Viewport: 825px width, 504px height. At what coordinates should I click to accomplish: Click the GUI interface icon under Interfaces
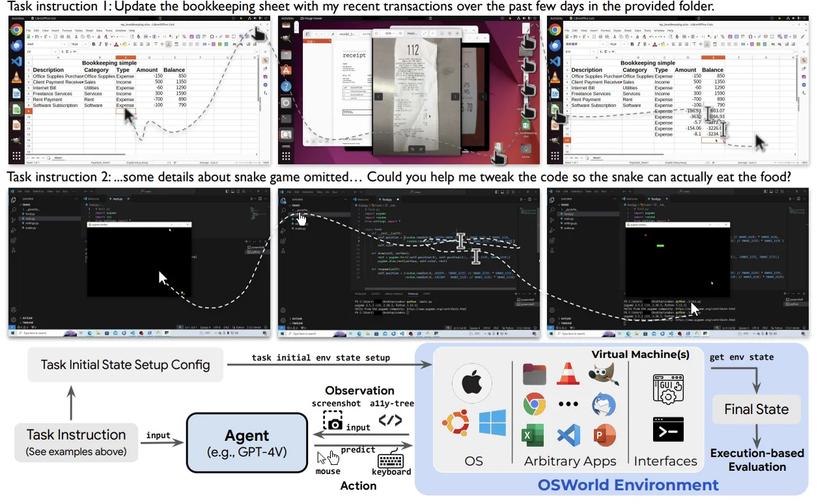tap(667, 391)
